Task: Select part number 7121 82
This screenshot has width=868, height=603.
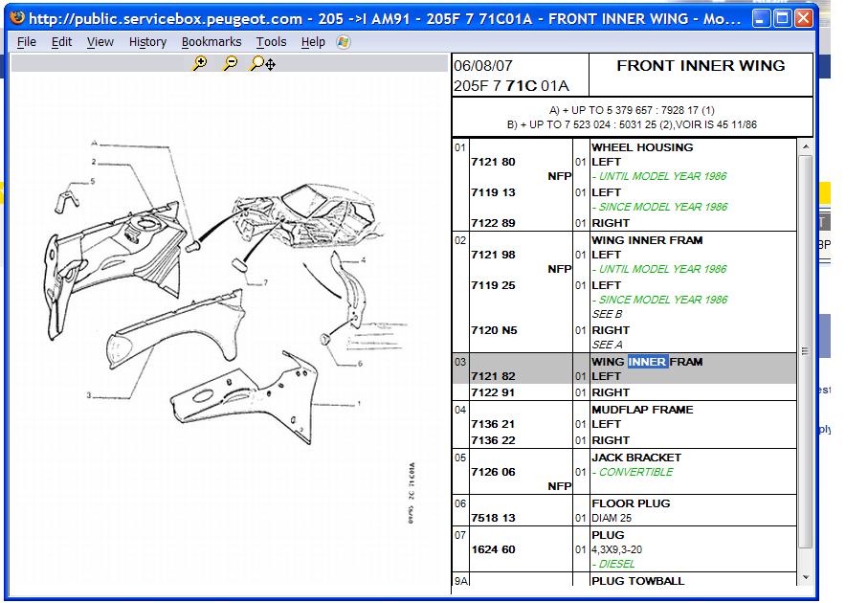Action: [493, 376]
